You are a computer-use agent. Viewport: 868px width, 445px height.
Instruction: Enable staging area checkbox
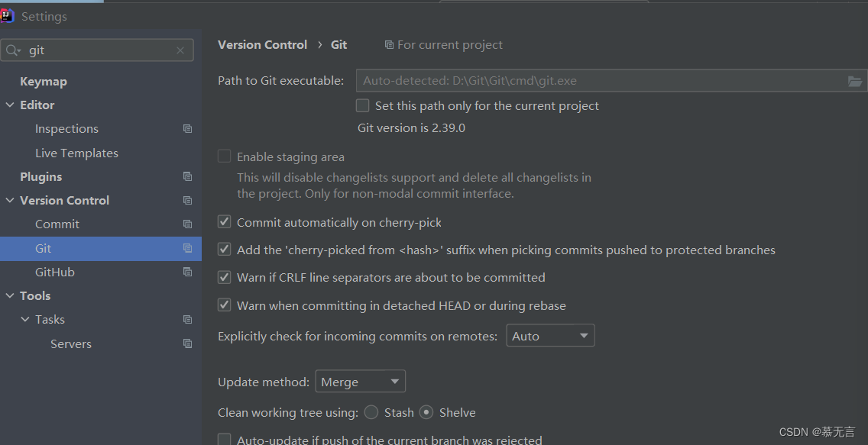[224, 156]
